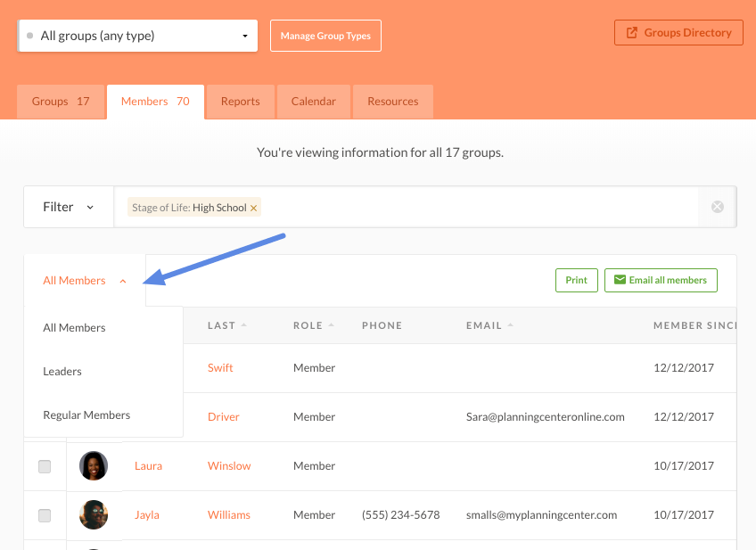Switch to the Groups tab
Image resolution: width=756 pixels, height=550 pixels.
pyautogui.click(x=61, y=102)
